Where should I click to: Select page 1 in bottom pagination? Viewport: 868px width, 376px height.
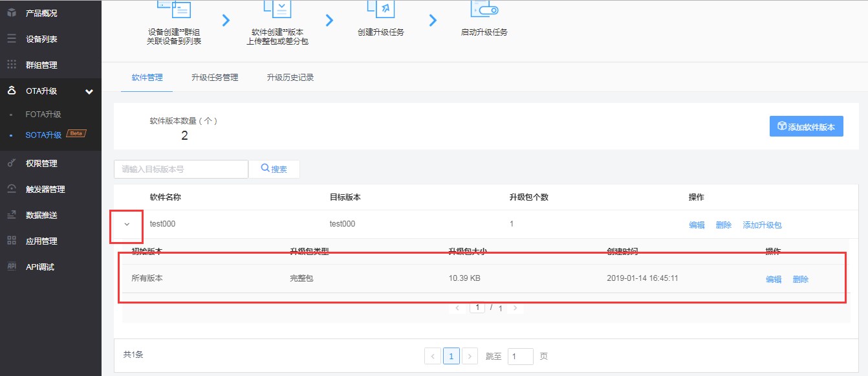tap(451, 356)
